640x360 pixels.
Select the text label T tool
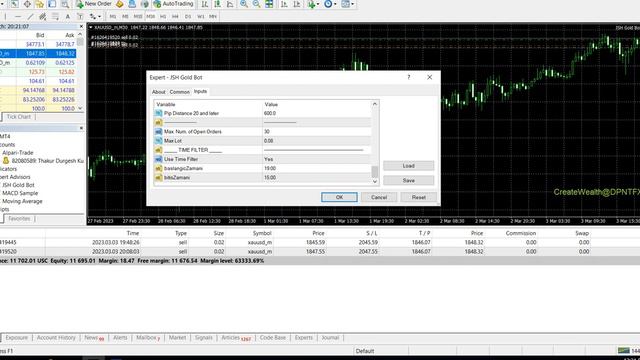coord(80,16)
